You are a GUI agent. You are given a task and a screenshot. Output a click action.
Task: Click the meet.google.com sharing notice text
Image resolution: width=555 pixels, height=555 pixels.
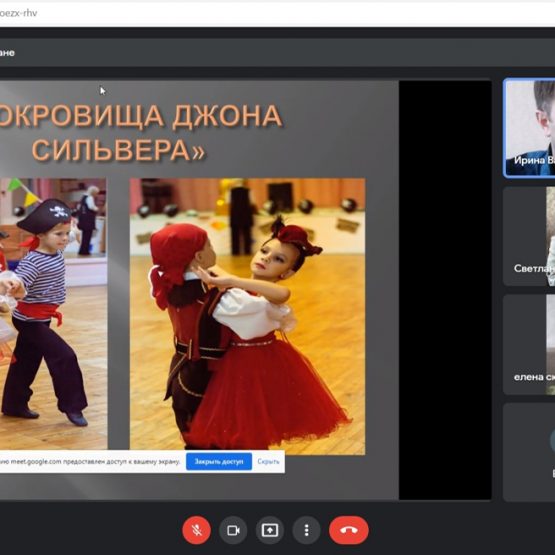tap(90, 462)
